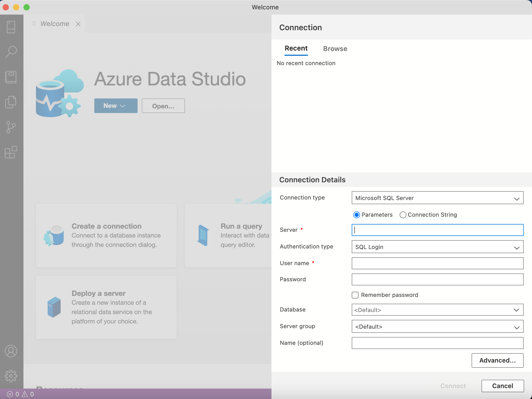The image size is (532, 399).
Task: Switch to the Browse tab
Action: [335, 49]
